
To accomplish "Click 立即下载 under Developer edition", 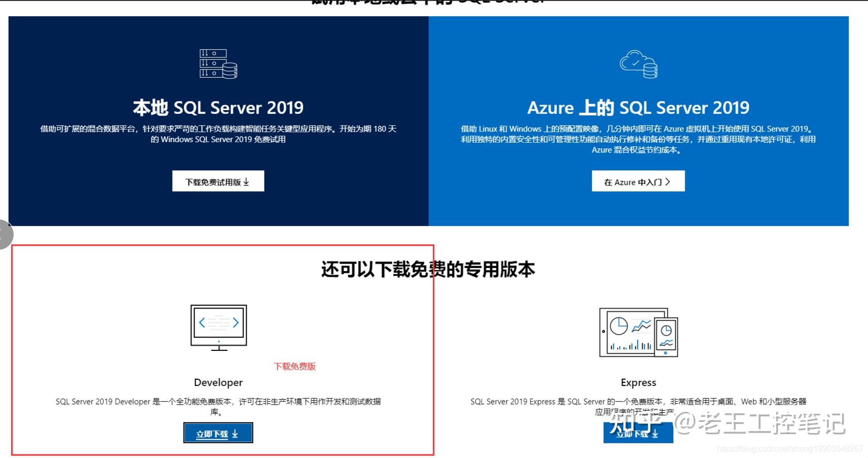I will click(x=218, y=433).
